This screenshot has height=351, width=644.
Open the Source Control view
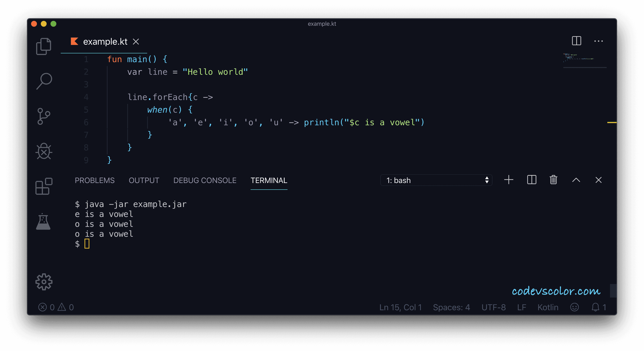tap(44, 116)
